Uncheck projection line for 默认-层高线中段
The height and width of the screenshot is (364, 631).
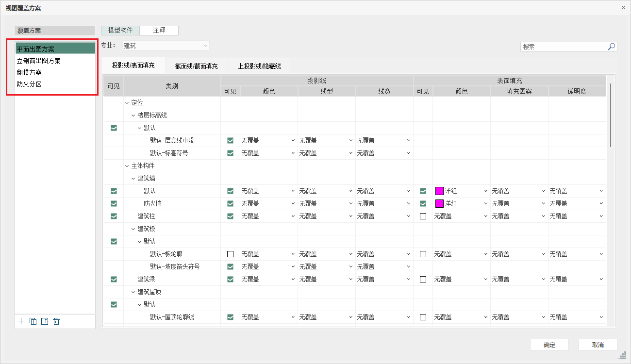(231, 140)
